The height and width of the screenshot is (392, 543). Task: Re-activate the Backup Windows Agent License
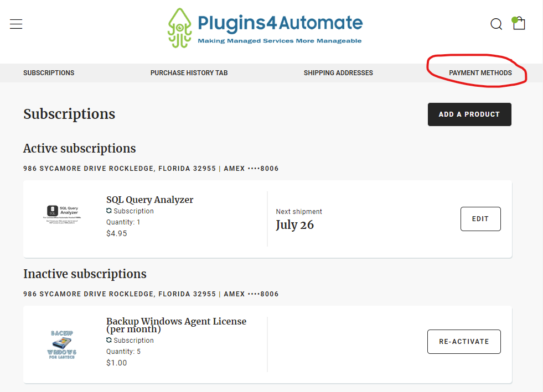[x=464, y=342]
